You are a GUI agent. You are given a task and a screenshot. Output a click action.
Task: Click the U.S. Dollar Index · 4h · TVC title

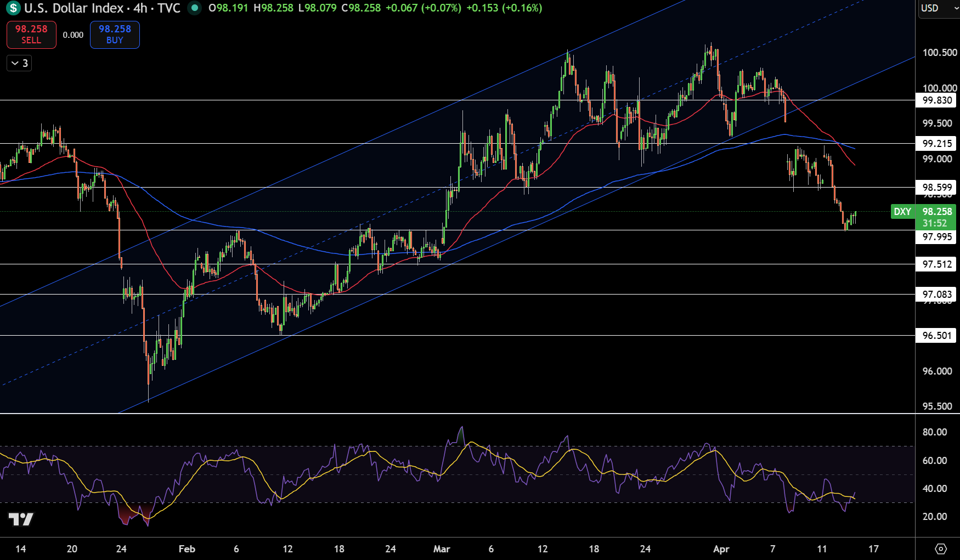coord(102,8)
